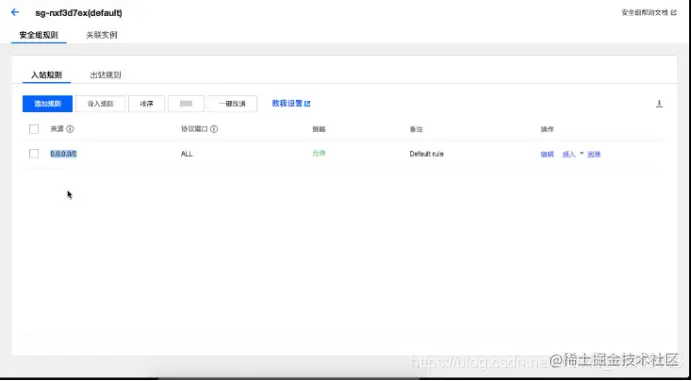Click 删除 link in Default rule row
This screenshot has height=381, width=692.
tap(594, 154)
